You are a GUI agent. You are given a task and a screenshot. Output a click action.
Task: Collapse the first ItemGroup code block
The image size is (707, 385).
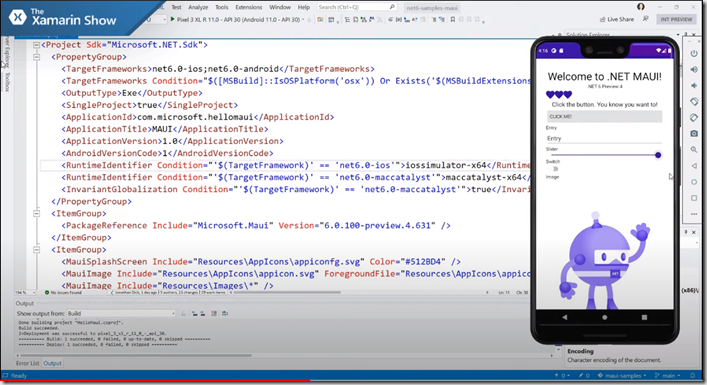(37, 214)
